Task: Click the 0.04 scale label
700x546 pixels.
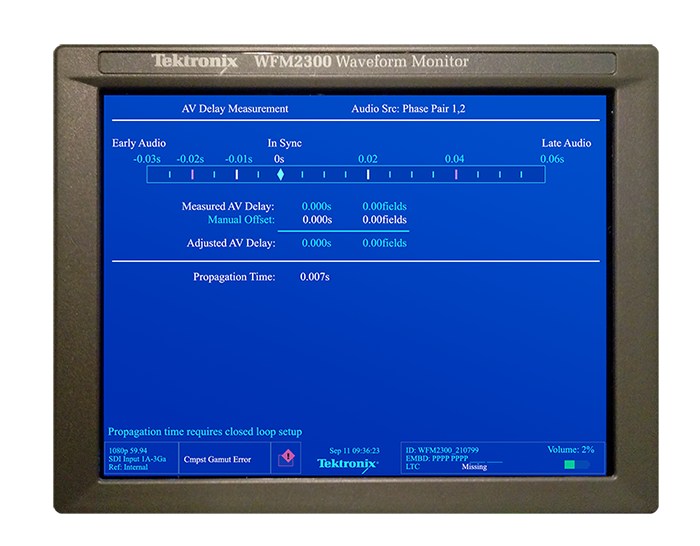Action: [454, 159]
